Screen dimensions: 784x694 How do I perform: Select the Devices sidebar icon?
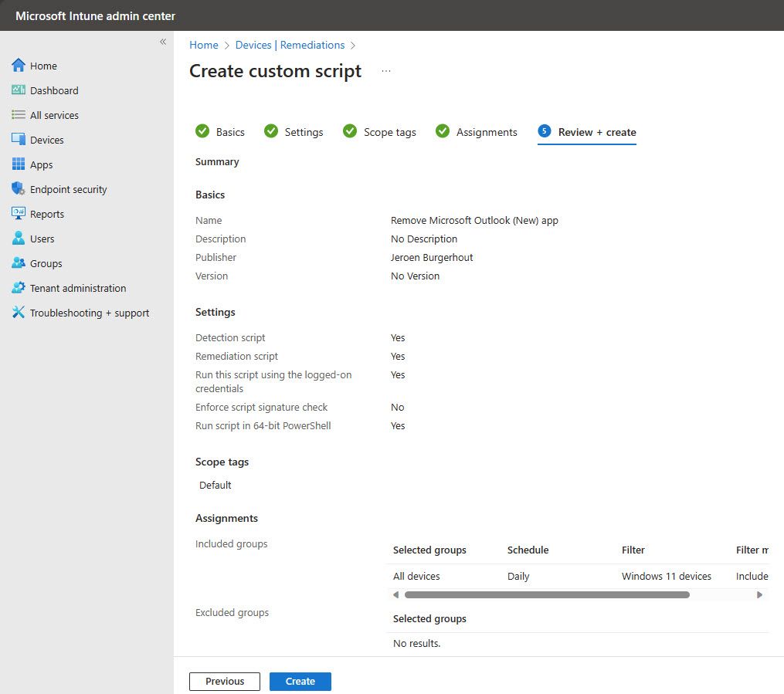tap(19, 140)
